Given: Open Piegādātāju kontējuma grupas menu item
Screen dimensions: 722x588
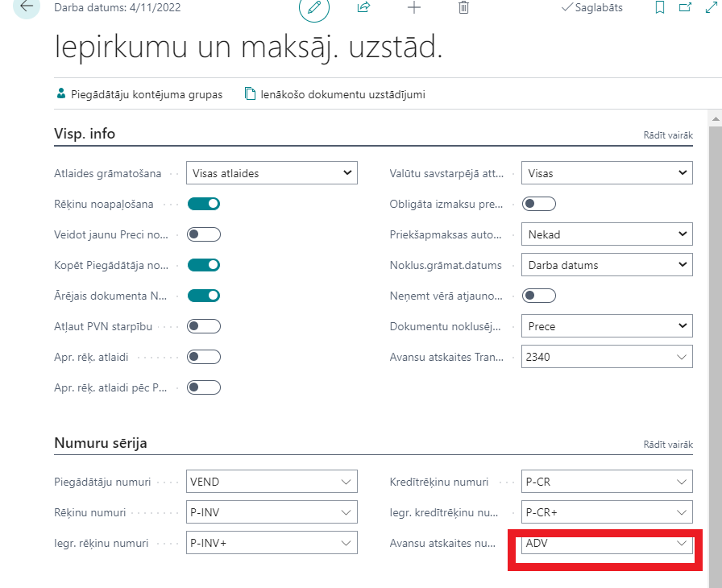Looking at the screenshot, I should point(139,94).
